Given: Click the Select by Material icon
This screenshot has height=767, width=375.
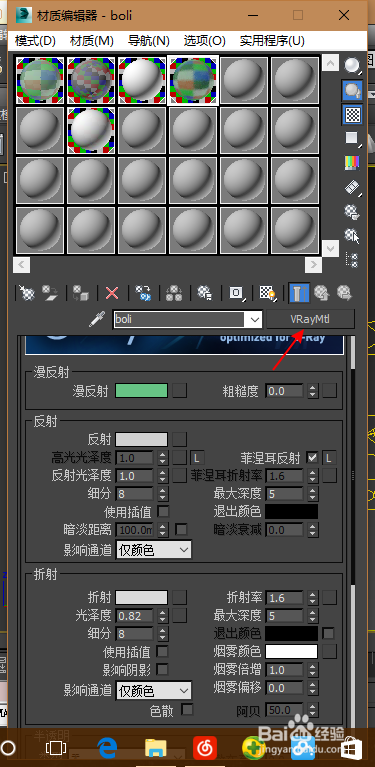Looking at the screenshot, I should 352,235.
